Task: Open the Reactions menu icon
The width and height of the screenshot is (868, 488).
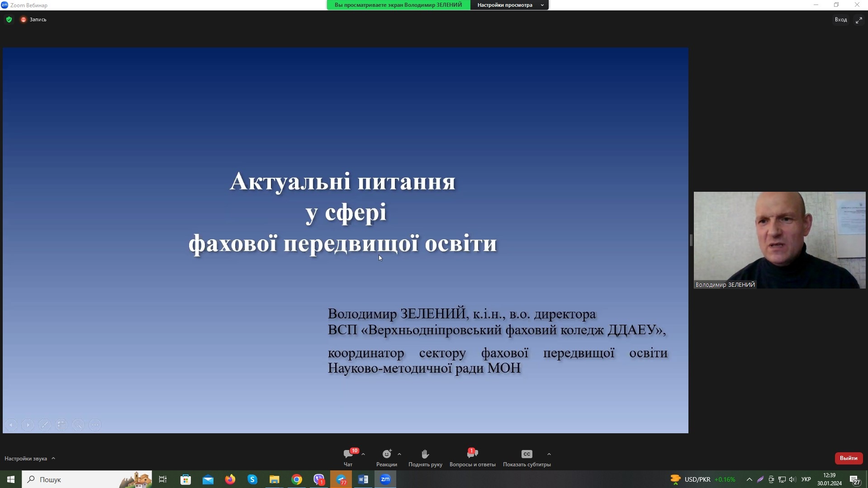Action: pyautogui.click(x=387, y=454)
